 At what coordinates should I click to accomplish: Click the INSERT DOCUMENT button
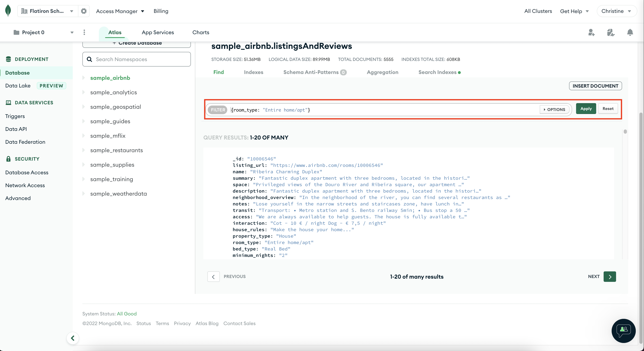pos(595,86)
